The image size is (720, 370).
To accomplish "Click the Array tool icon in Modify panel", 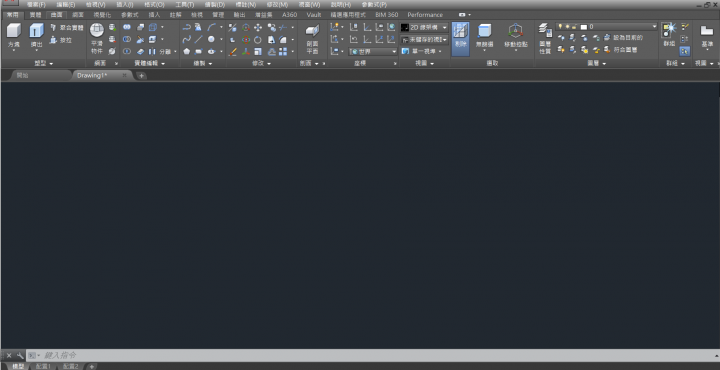I will (x=283, y=51).
